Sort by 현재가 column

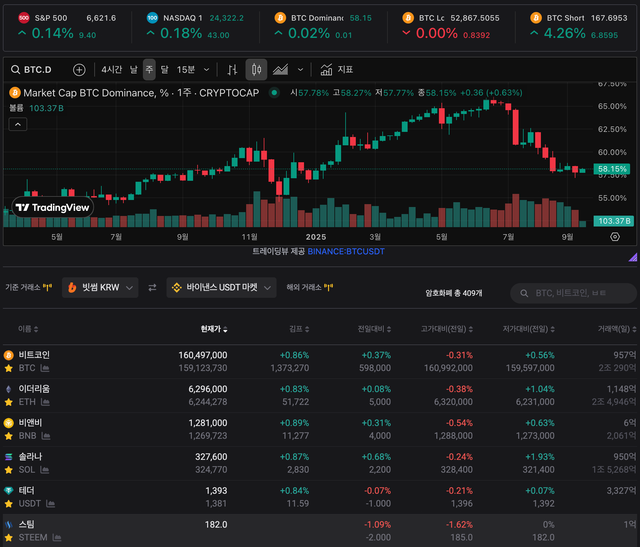pos(214,329)
